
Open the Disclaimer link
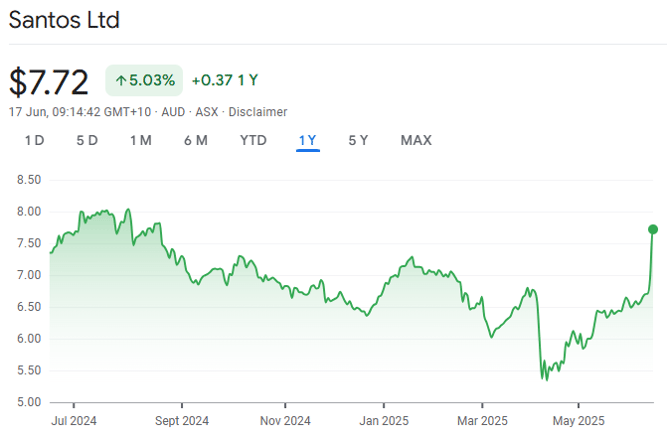(x=258, y=112)
